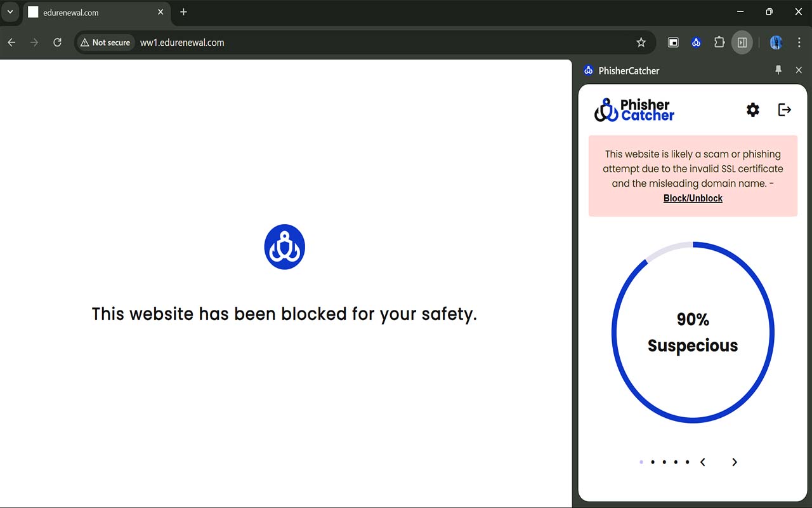The image size is (812, 508).
Task: Open a new browser tab
Action: coord(183,12)
